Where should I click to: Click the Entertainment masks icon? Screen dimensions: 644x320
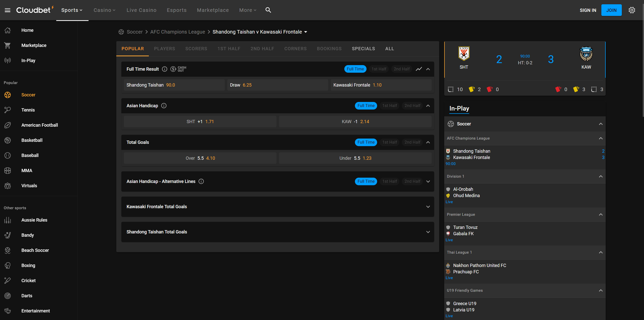tap(8, 311)
